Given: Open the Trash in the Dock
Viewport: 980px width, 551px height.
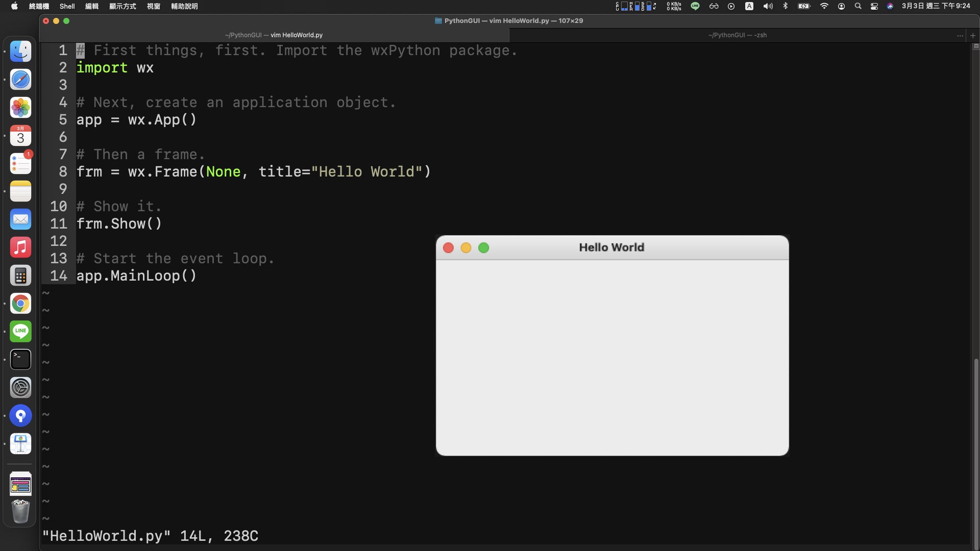Looking at the screenshot, I should (20, 511).
